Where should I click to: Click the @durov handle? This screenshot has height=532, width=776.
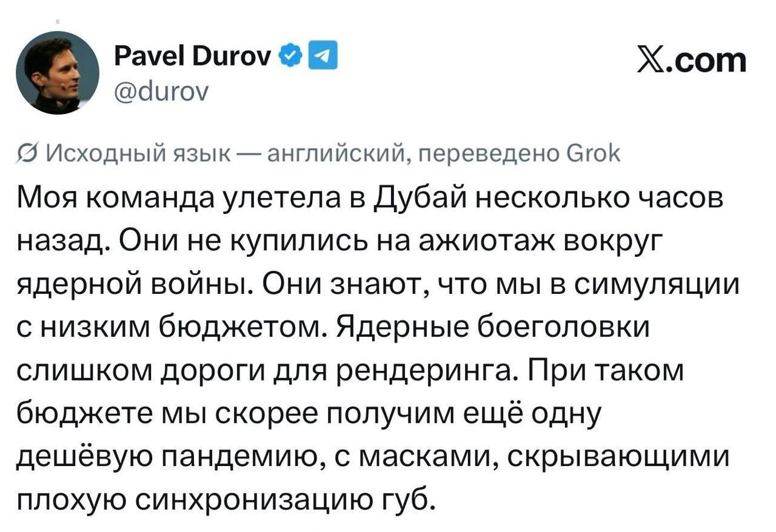[x=161, y=91]
